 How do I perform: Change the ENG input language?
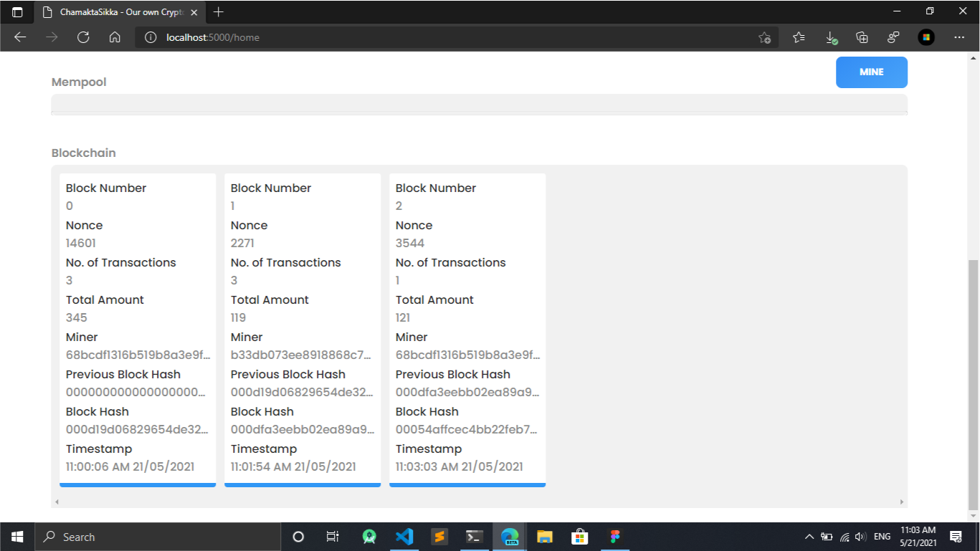click(x=883, y=537)
